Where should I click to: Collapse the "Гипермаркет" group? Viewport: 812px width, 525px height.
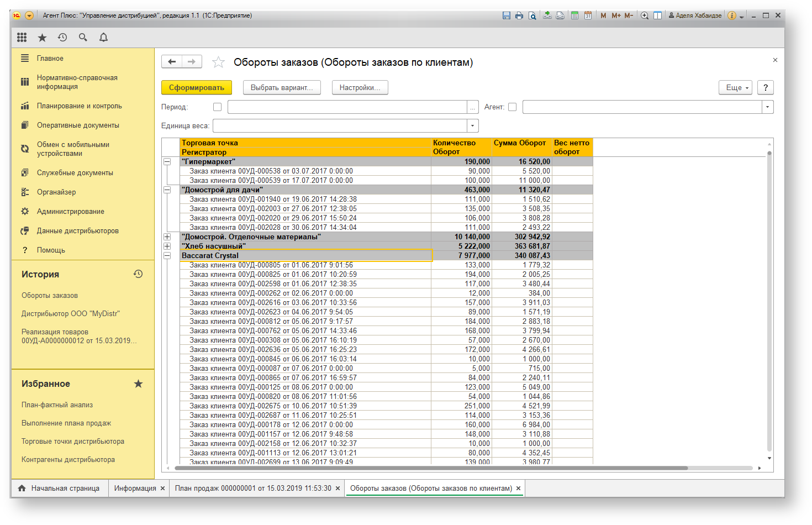click(167, 161)
